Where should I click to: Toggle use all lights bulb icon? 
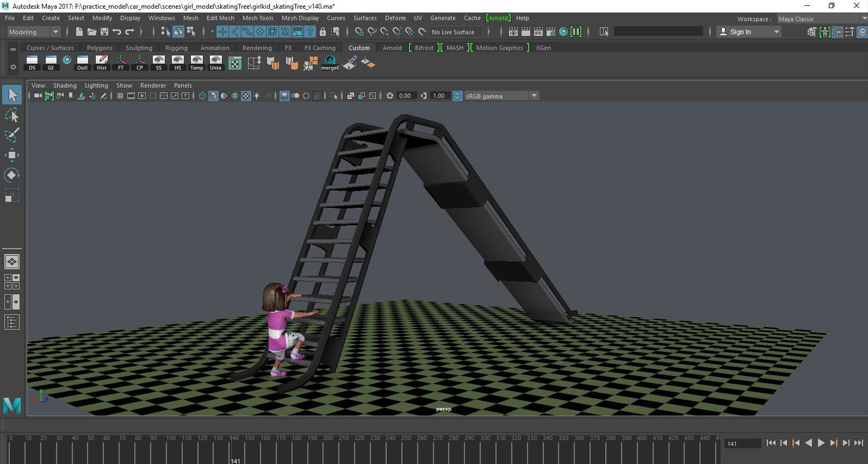coord(257,96)
